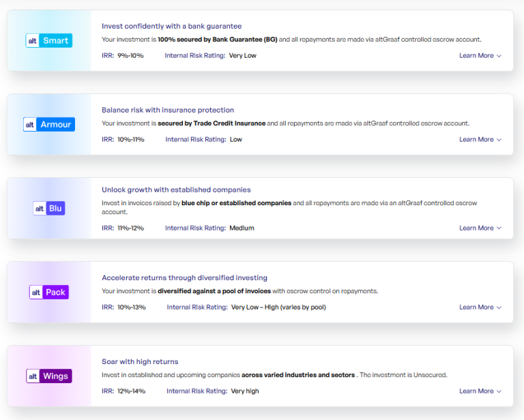Click the alt Armour product logo
524x420 pixels.
pos(49,124)
